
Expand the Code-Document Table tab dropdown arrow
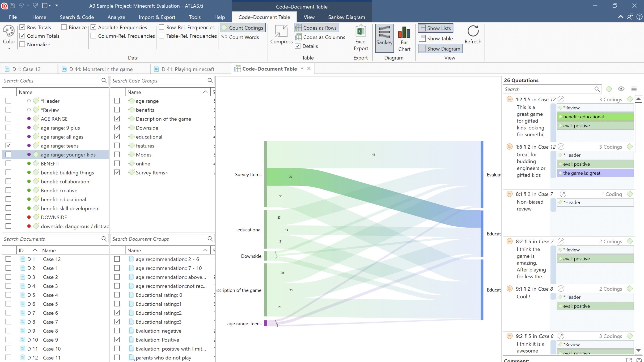coord(302,69)
